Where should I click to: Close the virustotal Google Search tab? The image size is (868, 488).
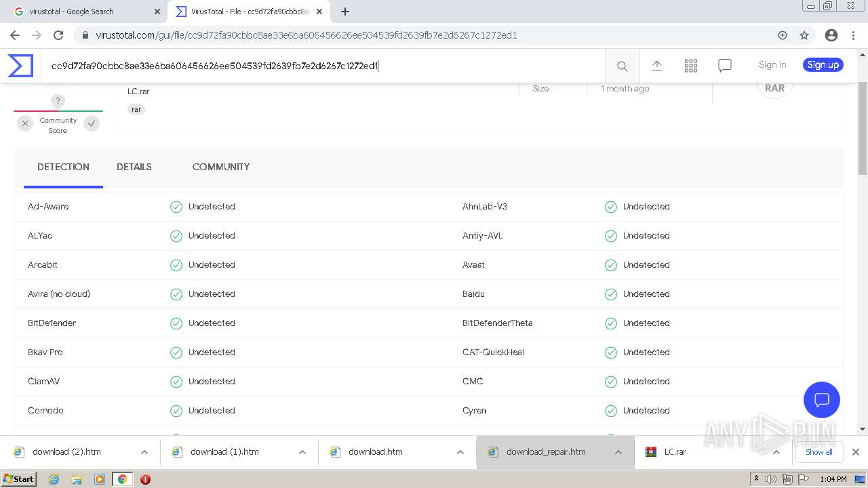[157, 12]
